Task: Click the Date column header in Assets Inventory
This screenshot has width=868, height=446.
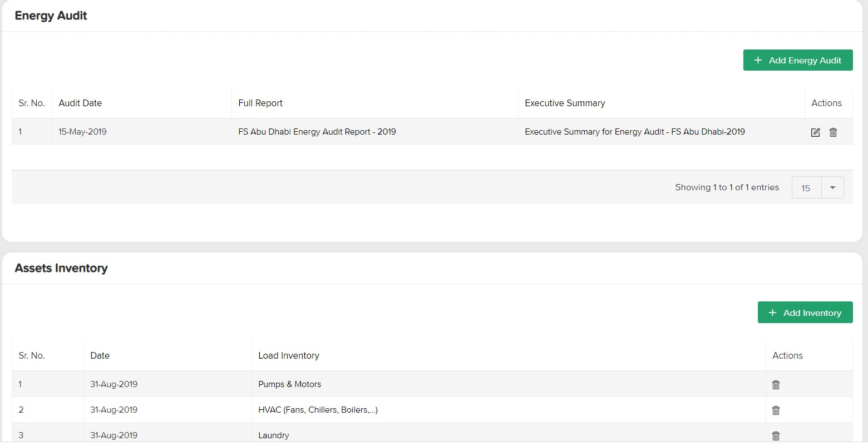Action: point(100,355)
